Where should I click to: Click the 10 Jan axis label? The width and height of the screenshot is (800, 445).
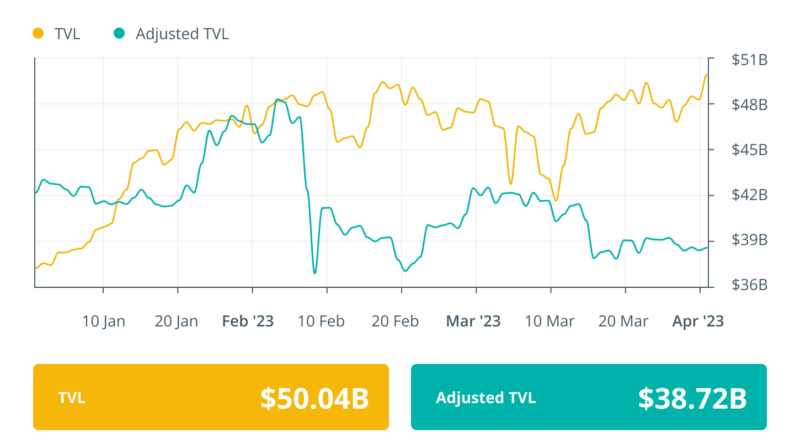(104, 321)
